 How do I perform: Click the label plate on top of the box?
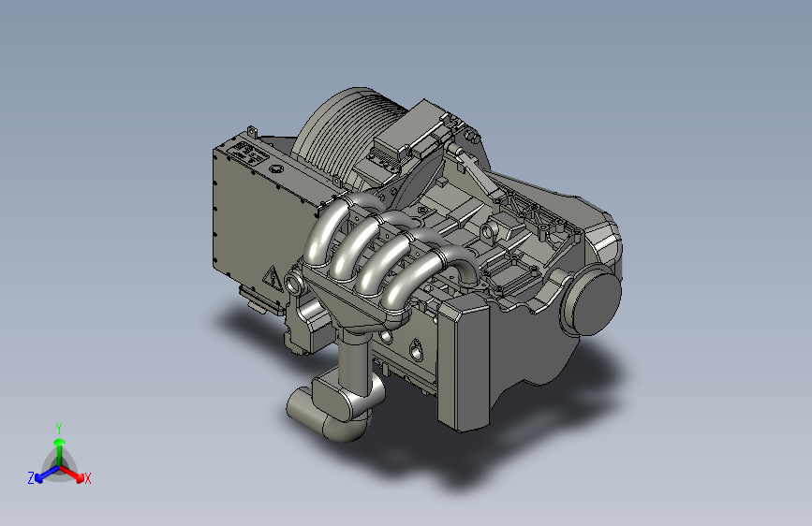point(247,153)
